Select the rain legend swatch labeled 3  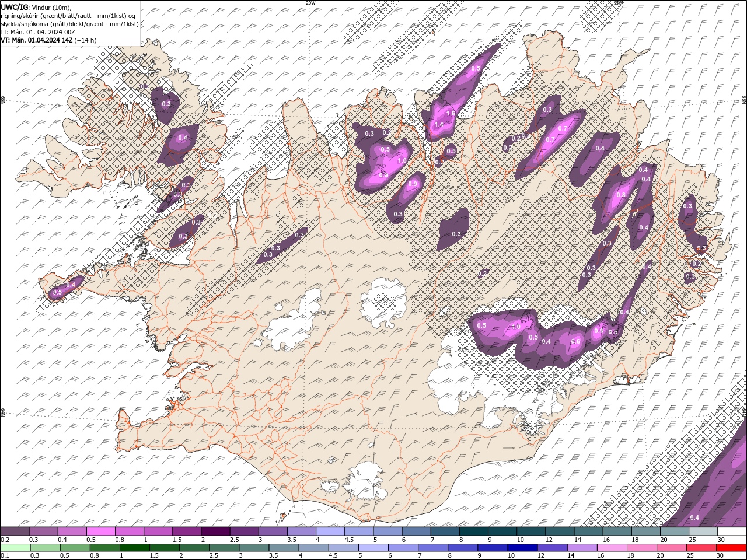tap(254, 548)
